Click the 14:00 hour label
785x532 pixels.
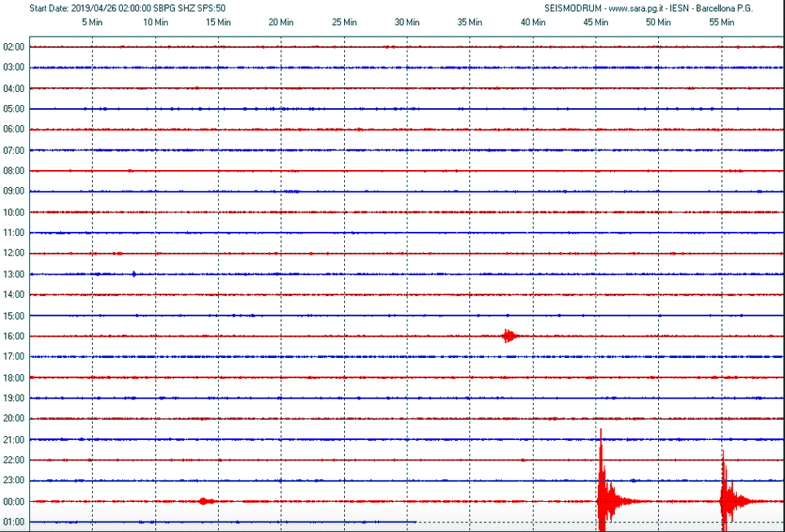point(14,294)
